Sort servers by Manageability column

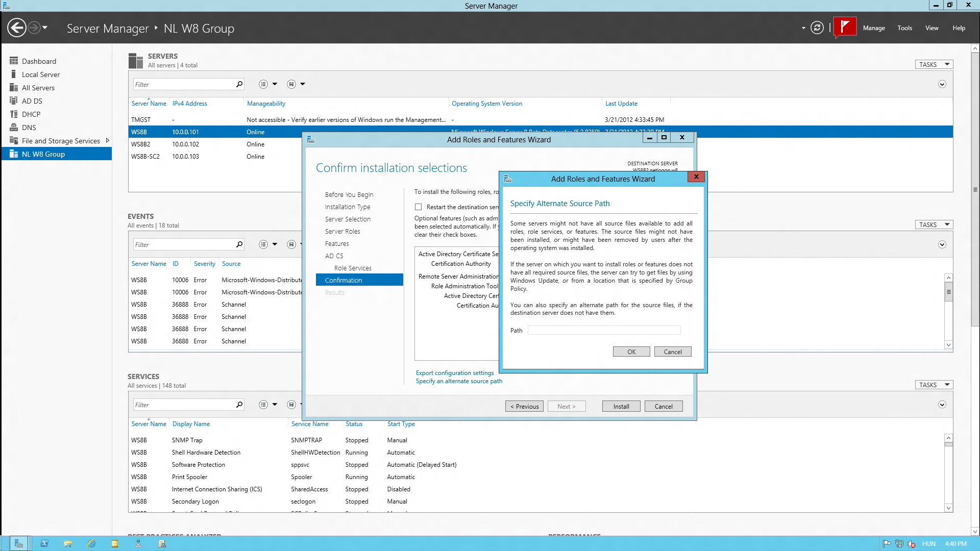coord(266,104)
